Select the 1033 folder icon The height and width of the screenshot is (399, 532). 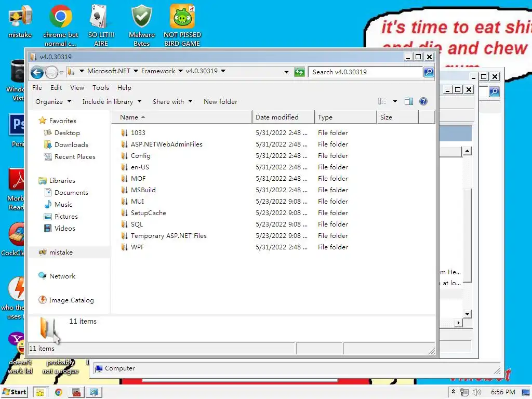click(x=124, y=132)
